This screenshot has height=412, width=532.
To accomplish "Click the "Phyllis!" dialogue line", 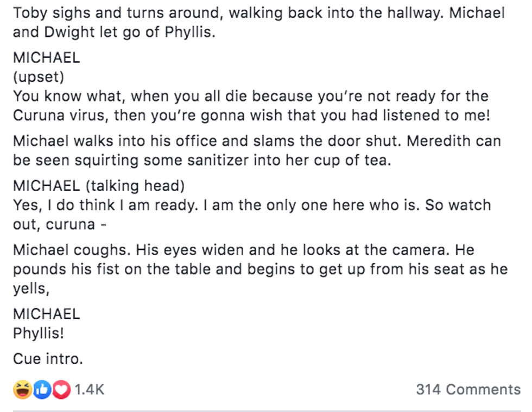I will click(x=39, y=334).
